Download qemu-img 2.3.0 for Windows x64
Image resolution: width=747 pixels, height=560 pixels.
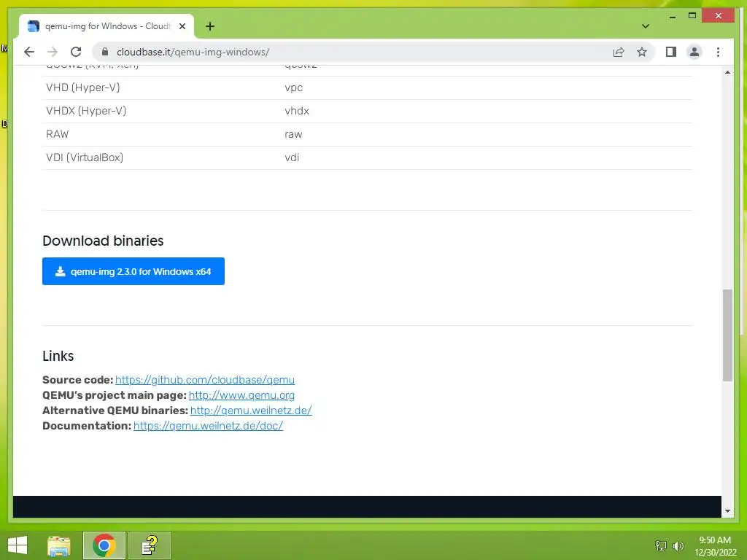[x=133, y=271]
